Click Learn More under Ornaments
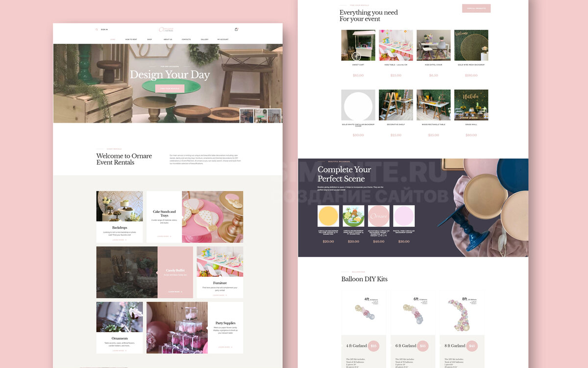The image size is (588, 368). click(120, 350)
